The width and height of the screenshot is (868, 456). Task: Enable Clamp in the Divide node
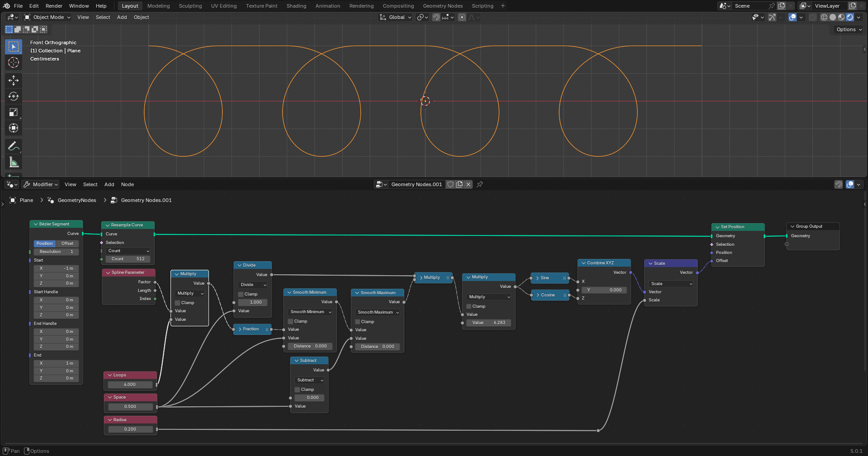pos(241,294)
